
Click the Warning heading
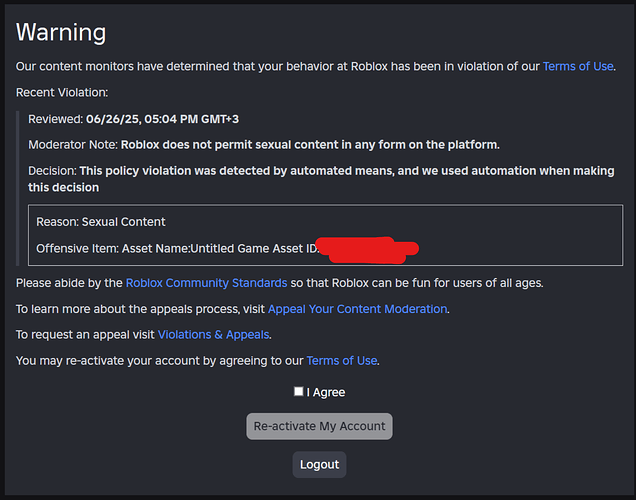click(61, 32)
